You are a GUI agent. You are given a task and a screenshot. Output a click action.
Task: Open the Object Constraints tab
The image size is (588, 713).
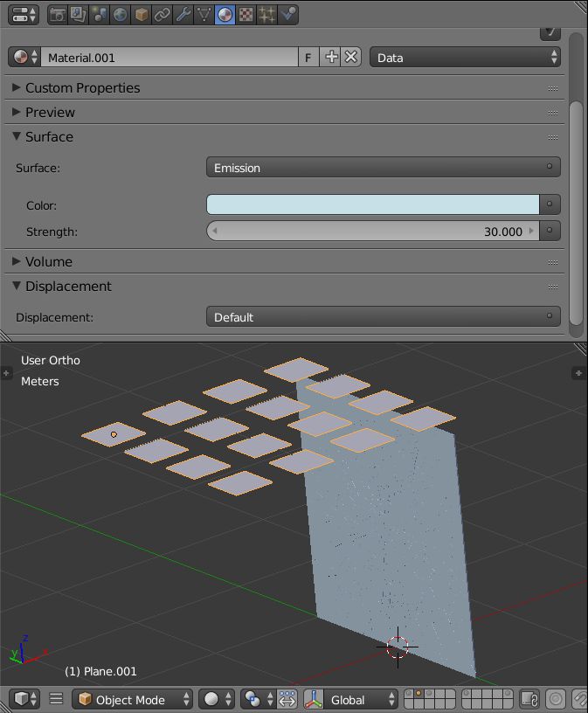[162, 15]
